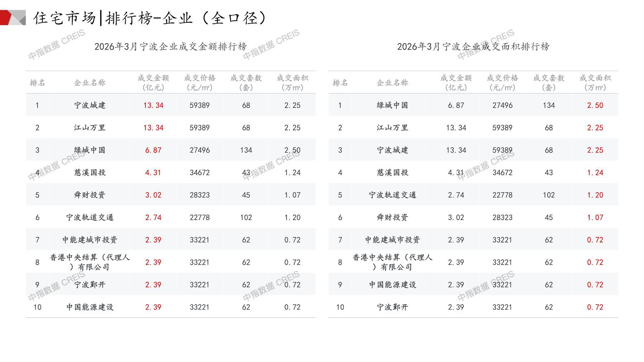Click the 排名 column header in right table
This screenshot has height=362, width=644.
[x=340, y=83]
